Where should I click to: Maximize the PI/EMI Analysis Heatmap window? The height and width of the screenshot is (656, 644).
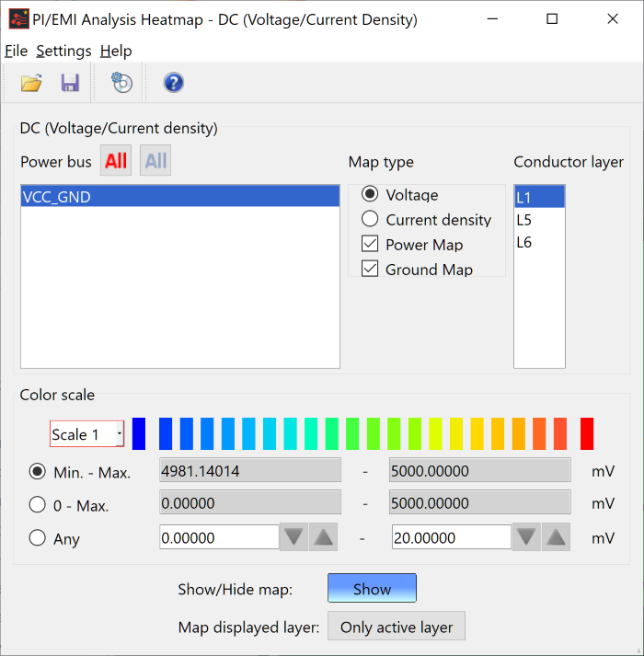point(552,18)
